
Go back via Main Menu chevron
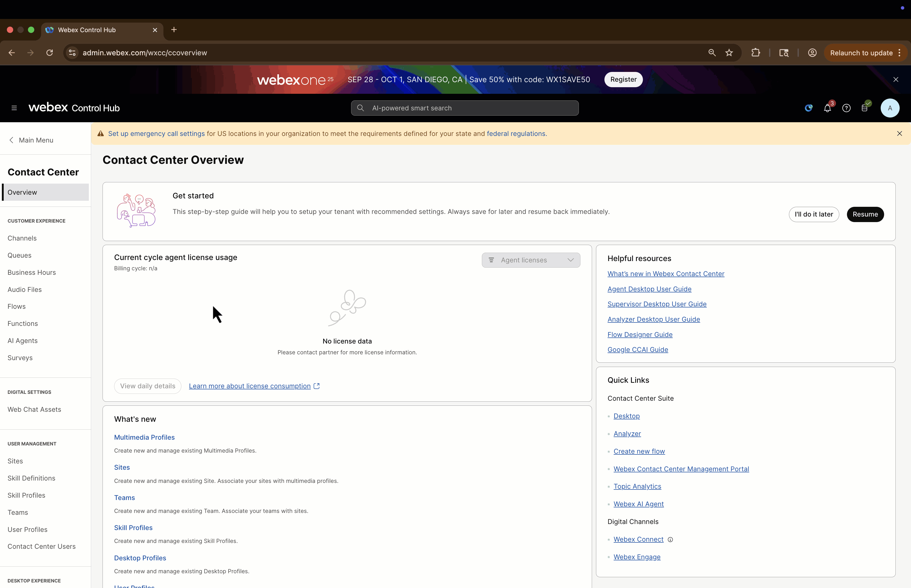(x=11, y=140)
